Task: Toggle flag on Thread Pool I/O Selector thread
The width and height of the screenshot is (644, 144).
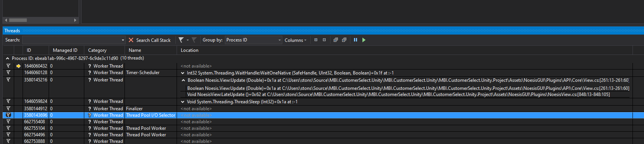Action: click(x=8, y=115)
